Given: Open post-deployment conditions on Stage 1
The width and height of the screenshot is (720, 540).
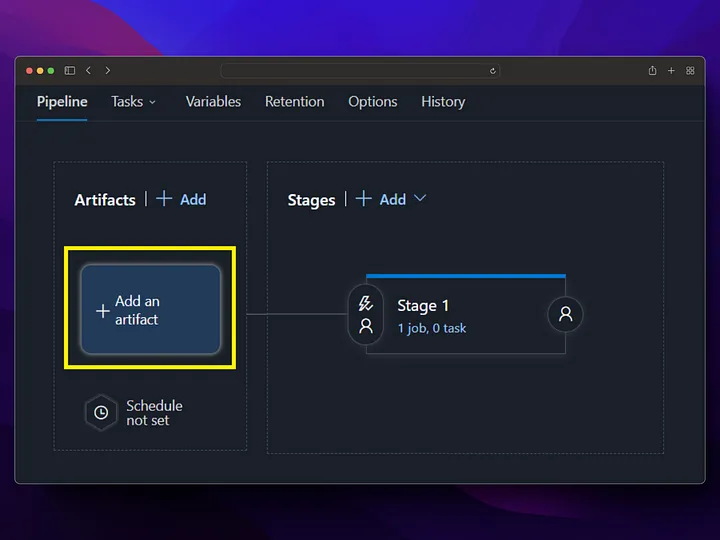Looking at the screenshot, I should pos(565,314).
